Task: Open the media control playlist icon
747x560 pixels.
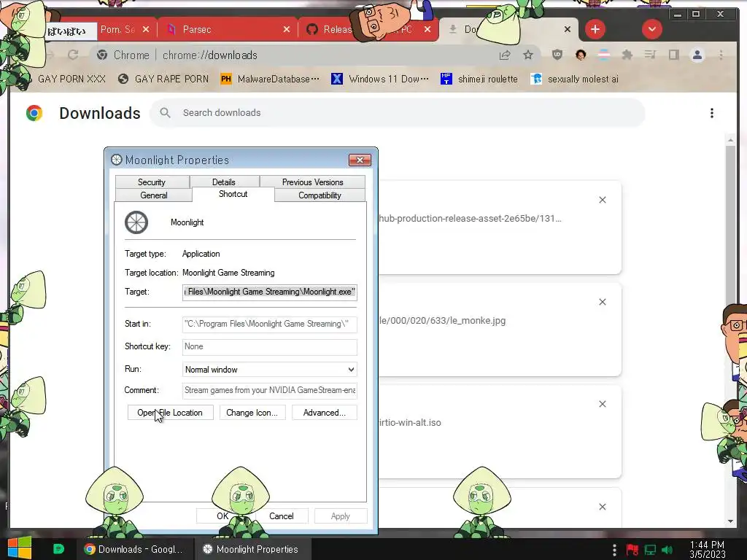Action: coord(650,55)
